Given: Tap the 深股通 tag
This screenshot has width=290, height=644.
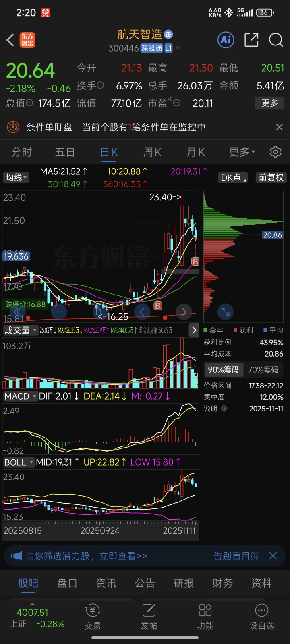Looking at the screenshot, I should coord(152,48).
